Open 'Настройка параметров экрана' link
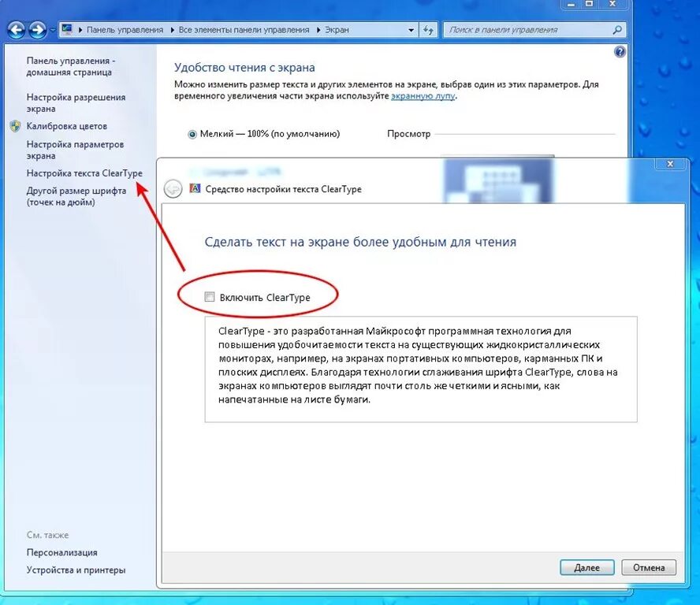 click(75, 150)
